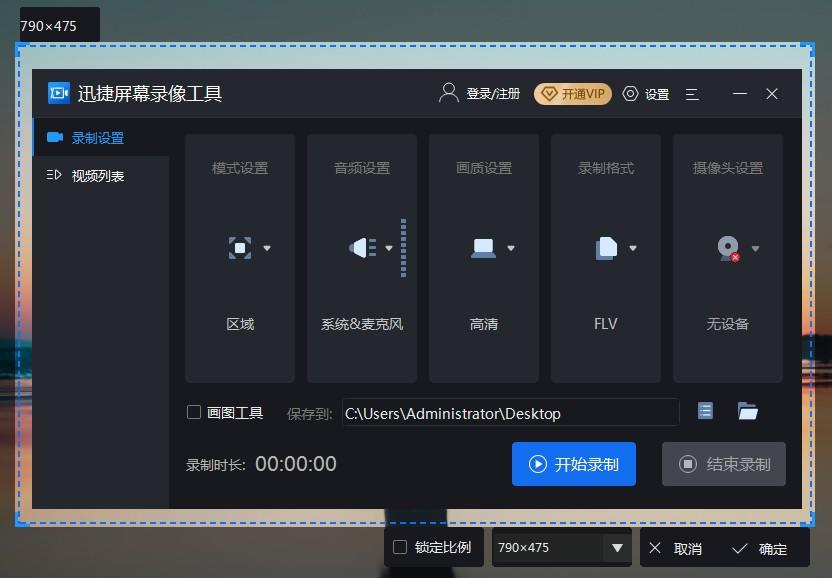The image size is (832, 578).
Task: Adjust the audio volume level slider
Action: pyautogui.click(x=403, y=248)
